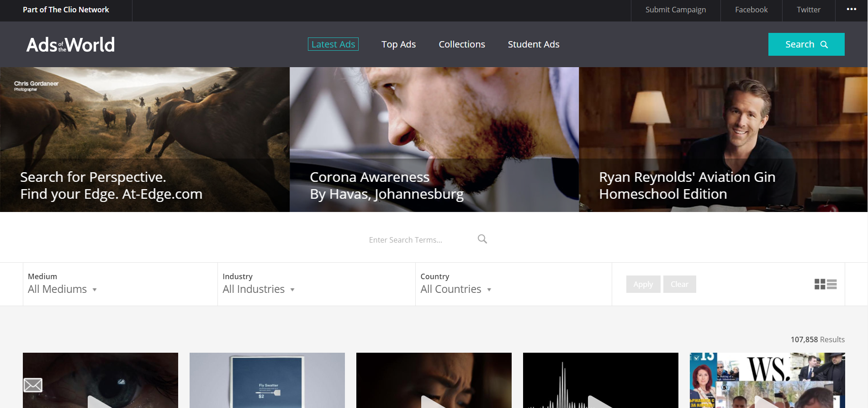Open the All Industries dropdown

(x=258, y=289)
